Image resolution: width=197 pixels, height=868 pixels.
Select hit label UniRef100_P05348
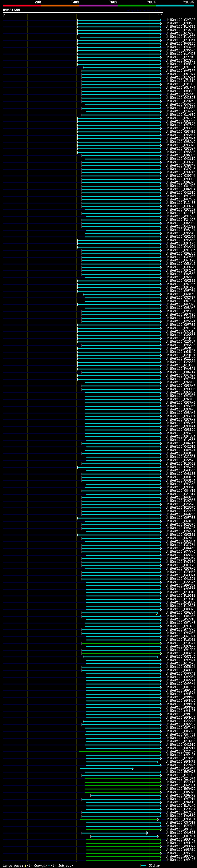180,792
